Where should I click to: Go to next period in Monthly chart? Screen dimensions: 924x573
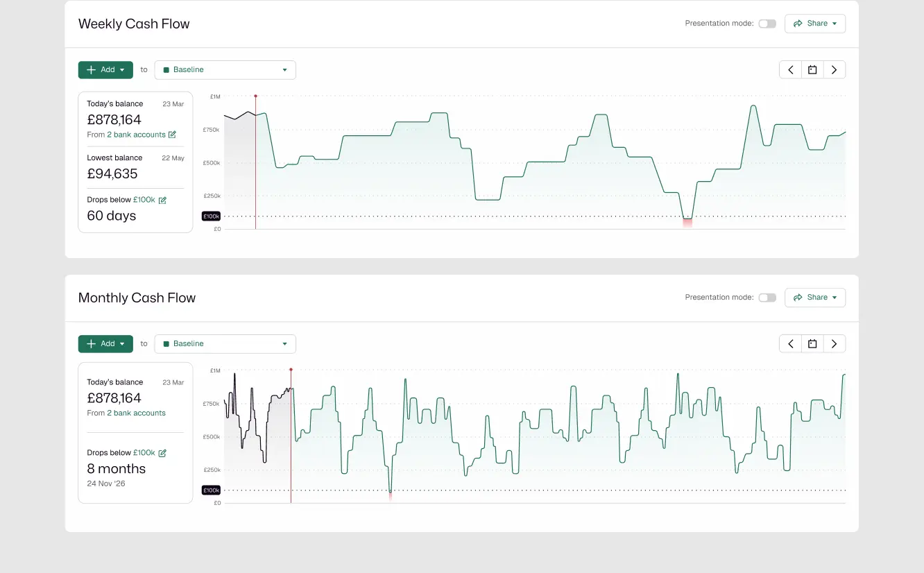(835, 344)
